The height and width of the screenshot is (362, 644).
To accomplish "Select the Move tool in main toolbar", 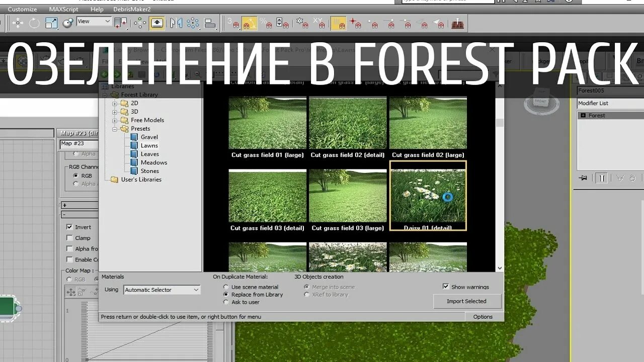I will 18,23.
